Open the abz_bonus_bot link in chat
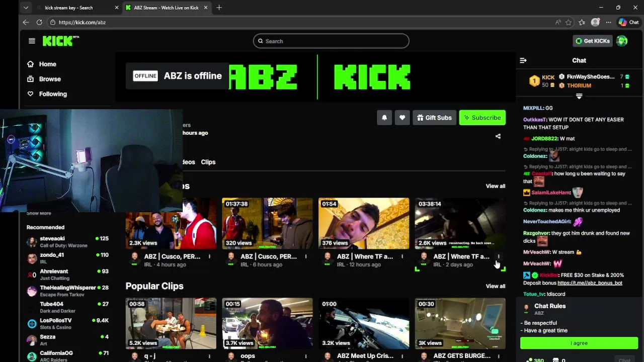Image resolution: width=644 pixels, height=362 pixels. pyautogui.click(x=590, y=283)
